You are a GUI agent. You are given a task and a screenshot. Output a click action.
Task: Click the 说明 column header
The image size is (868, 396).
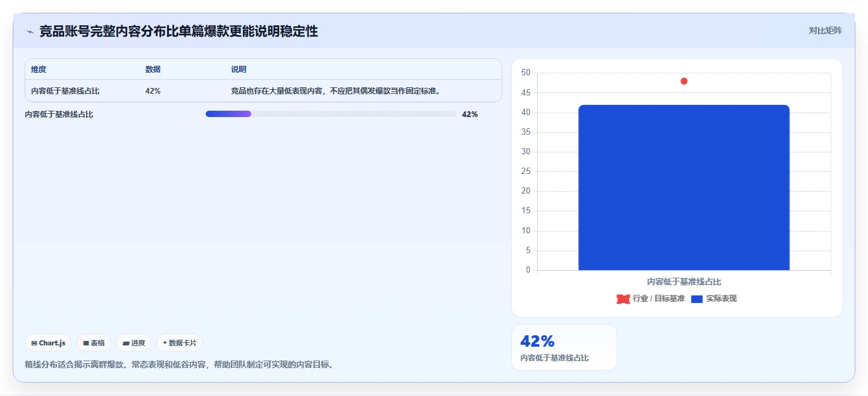pyautogui.click(x=239, y=70)
